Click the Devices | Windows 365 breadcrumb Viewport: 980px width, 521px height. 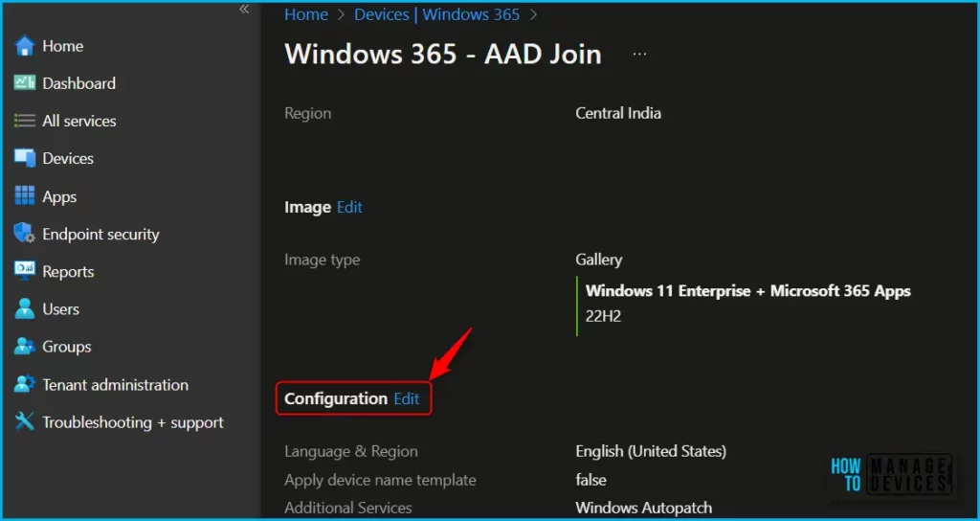click(x=436, y=14)
